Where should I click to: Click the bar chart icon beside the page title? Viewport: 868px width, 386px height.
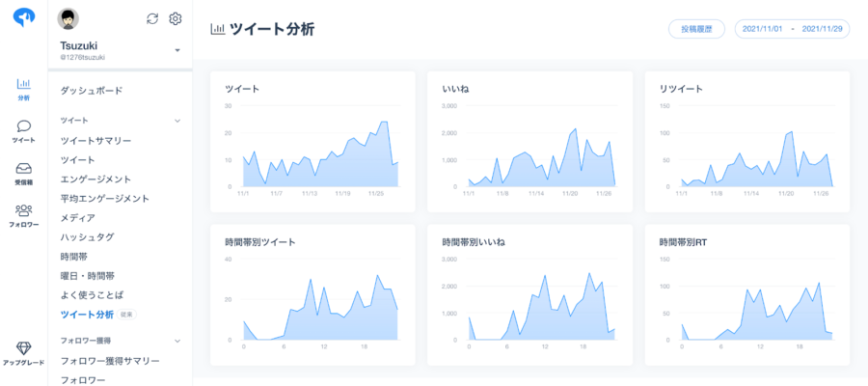click(218, 29)
